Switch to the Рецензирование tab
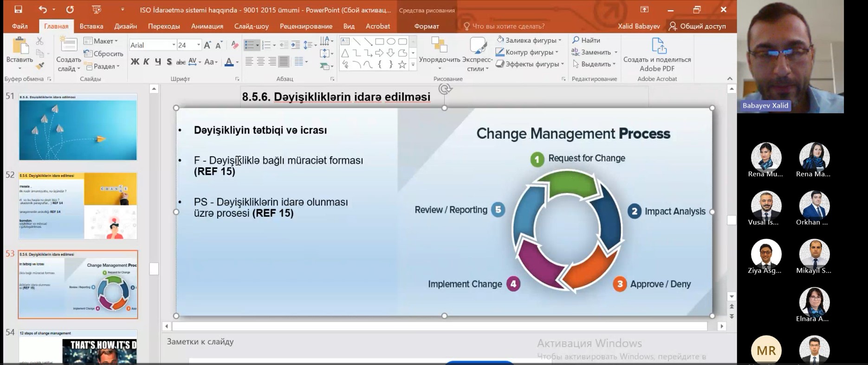 point(306,26)
